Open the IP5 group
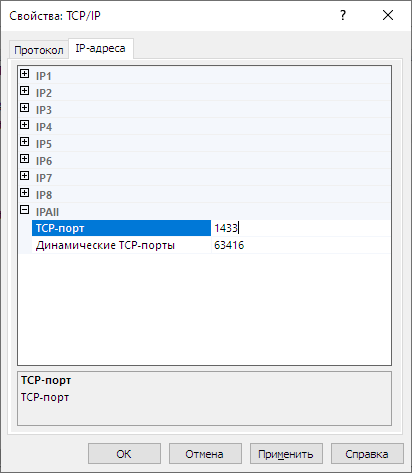 24,142
